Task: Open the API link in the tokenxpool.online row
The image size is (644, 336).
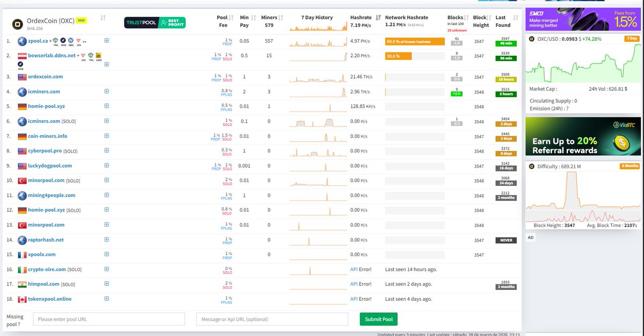Action: pyautogui.click(x=354, y=299)
